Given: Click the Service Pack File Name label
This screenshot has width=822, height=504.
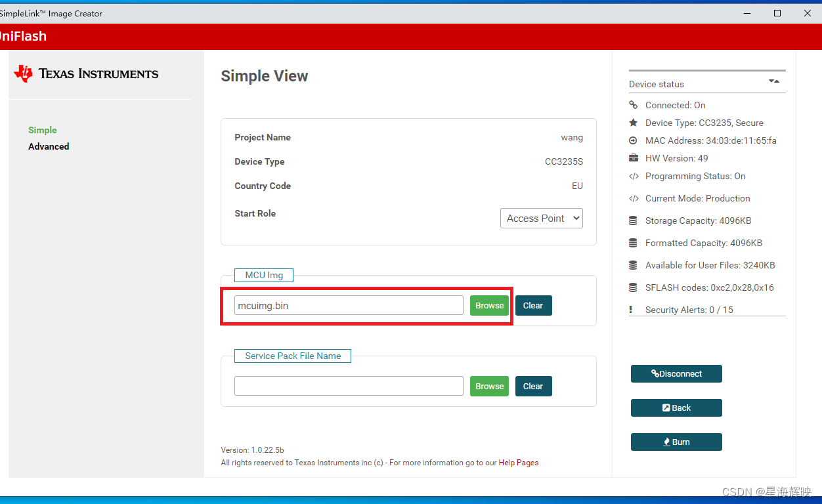Looking at the screenshot, I should (x=293, y=356).
